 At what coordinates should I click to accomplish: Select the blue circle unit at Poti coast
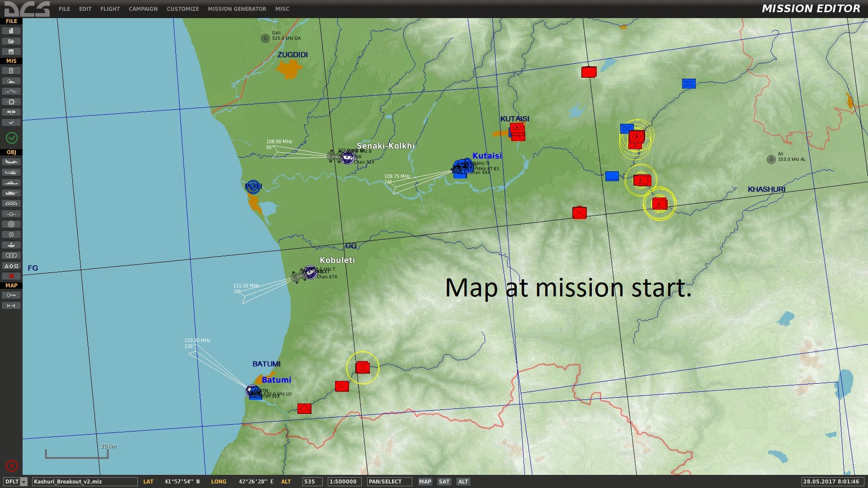point(253,186)
